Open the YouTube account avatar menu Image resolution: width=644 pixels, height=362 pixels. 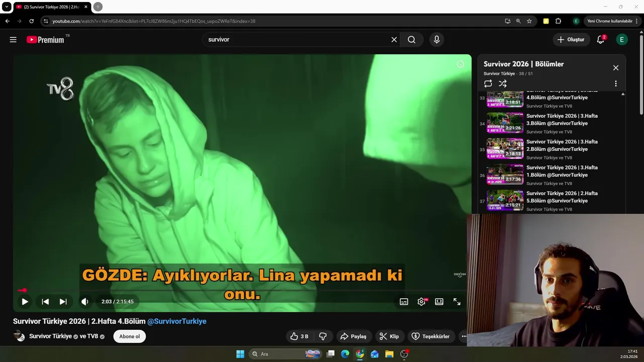[622, 40]
